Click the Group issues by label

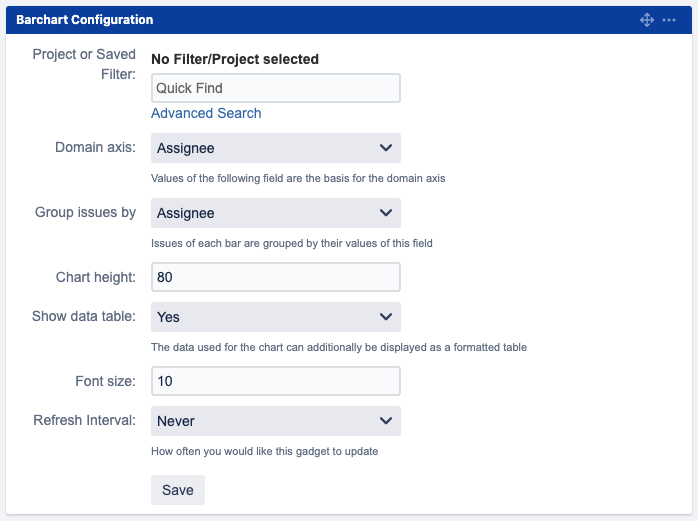click(85, 212)
